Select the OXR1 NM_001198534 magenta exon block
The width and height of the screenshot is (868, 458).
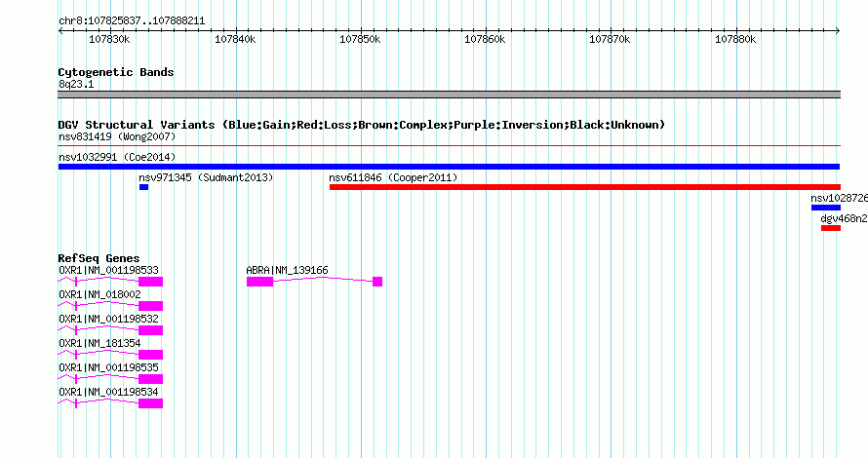click(x=150, y=403)
